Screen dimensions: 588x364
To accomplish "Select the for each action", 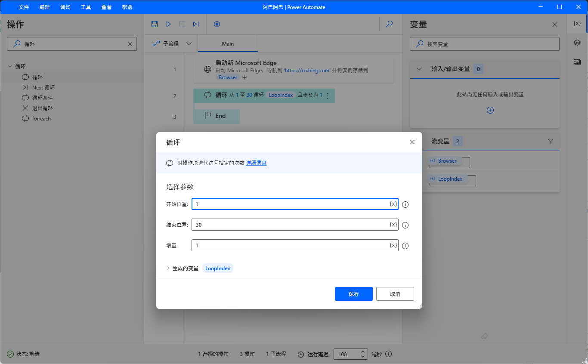I will [x=41, y=118].
